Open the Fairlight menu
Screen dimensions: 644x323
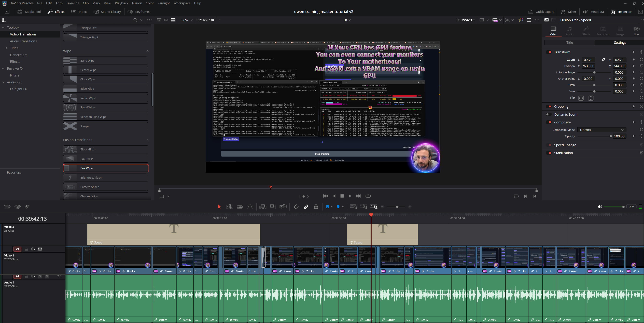tap(163, 3)
